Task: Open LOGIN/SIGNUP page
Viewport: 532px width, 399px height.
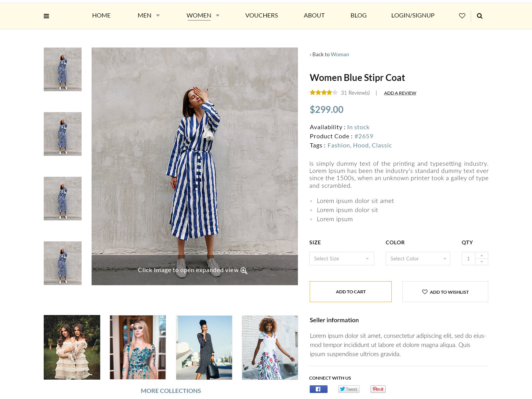Action: pyautogui.click(x=413, y=16)
